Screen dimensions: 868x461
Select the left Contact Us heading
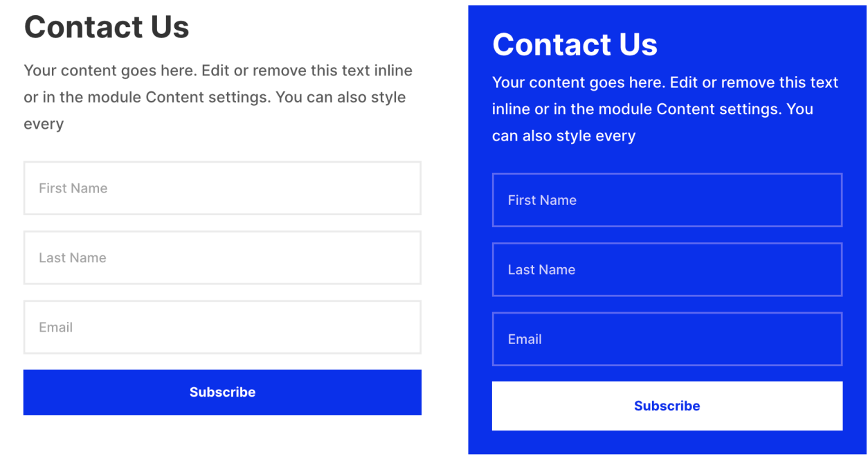(107, 27)
